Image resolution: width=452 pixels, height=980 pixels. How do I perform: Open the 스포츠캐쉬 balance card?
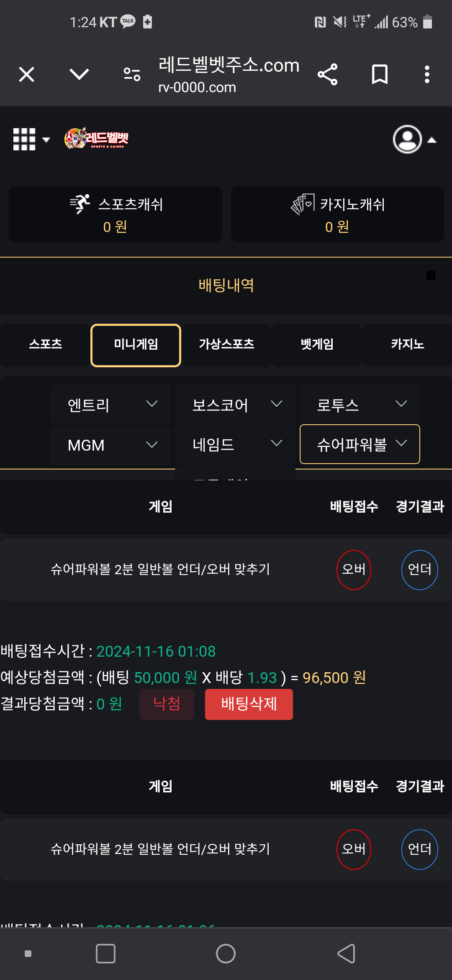click(x=116, y=214)
